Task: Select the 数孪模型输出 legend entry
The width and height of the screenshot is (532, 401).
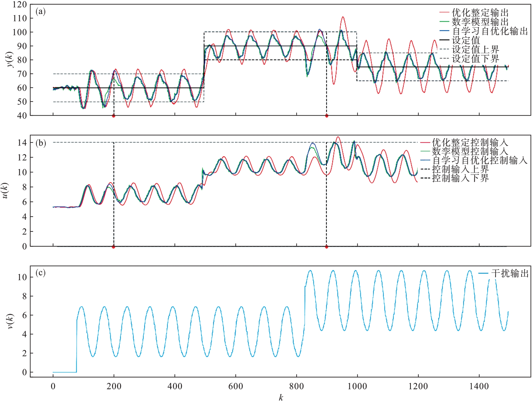Action: (x=480, y=22)
